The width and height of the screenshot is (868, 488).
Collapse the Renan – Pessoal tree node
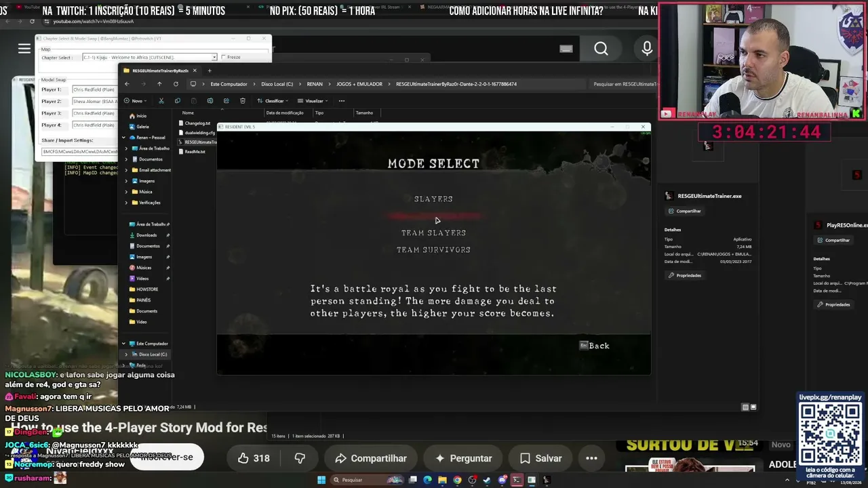tap(123, 138)
